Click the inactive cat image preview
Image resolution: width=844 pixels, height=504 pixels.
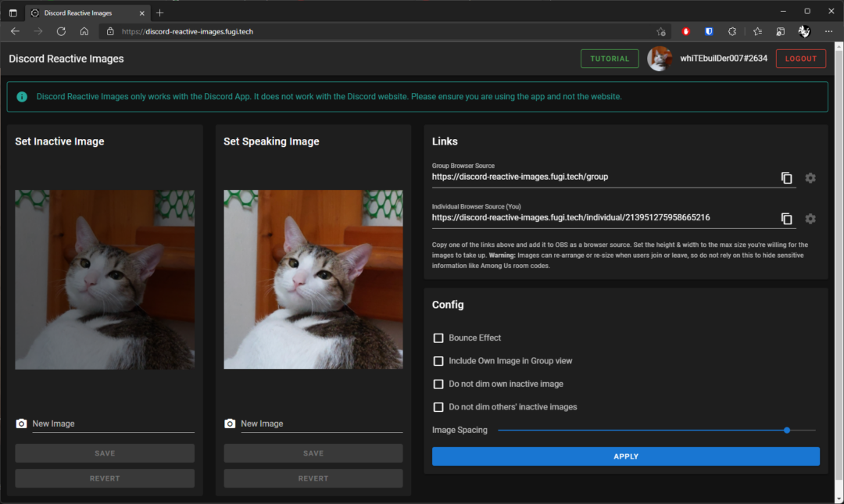click(105, 280)
